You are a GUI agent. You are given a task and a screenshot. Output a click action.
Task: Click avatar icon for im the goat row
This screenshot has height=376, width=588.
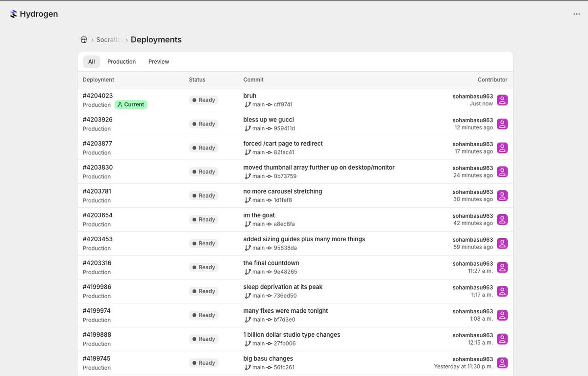pos(502,220)
